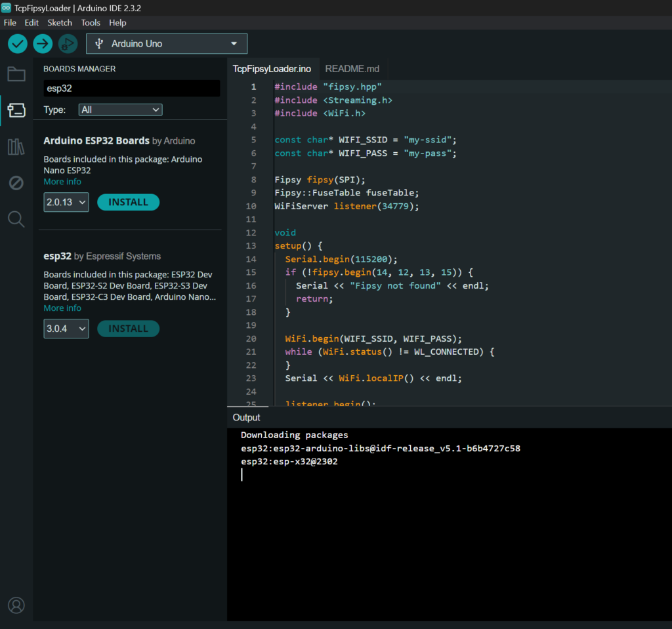The image size is (672, 629).
Task: Click the esp32:esp-x32@2302 output line
Action: tap(289, 462)
